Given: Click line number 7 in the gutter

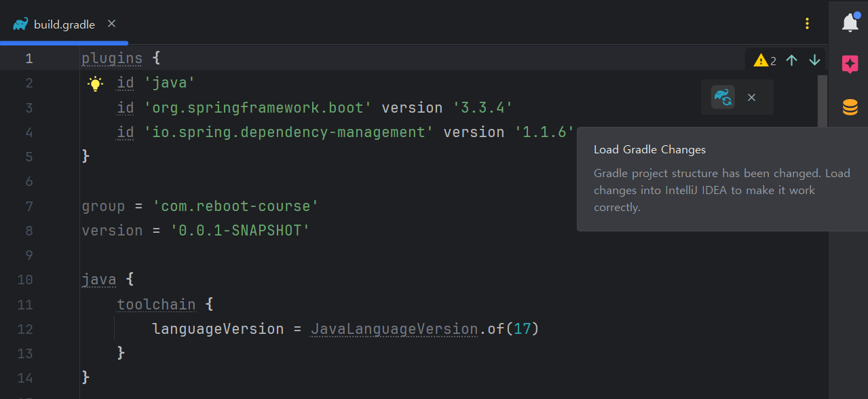Looking at the screenshot, I should pyautogui.click(x=29, y=206).
